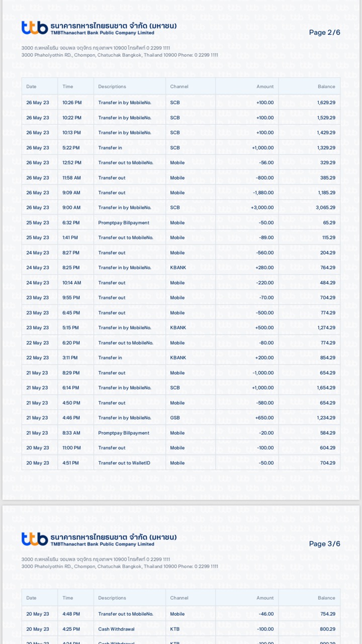This screenshot has width=362, height=644.
Task: Select the GSB channel cell
Action: click(x=175, y=418)
